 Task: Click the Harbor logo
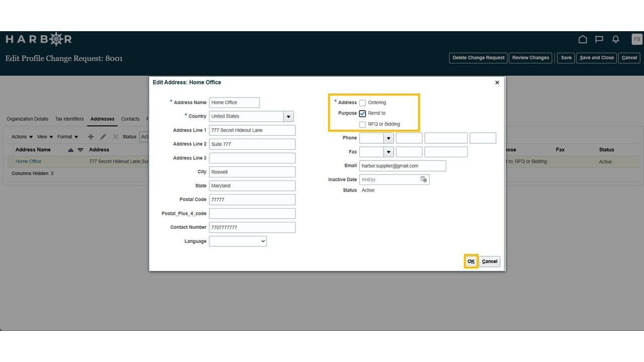click(x=39, y=39)
